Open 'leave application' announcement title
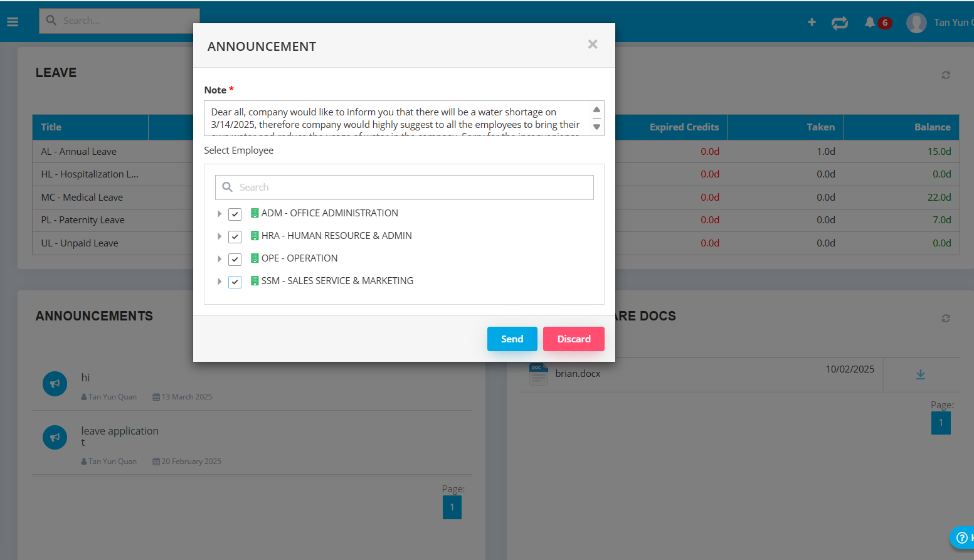This screenshot has width=974, height=560. pos(120,431)
